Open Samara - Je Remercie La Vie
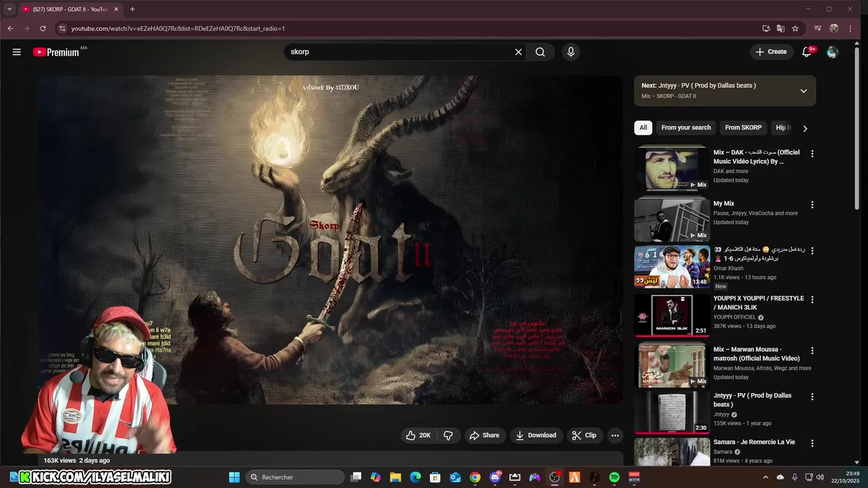Image resolution: width=868 pixels, height=488 pixels. click(754, 442)
